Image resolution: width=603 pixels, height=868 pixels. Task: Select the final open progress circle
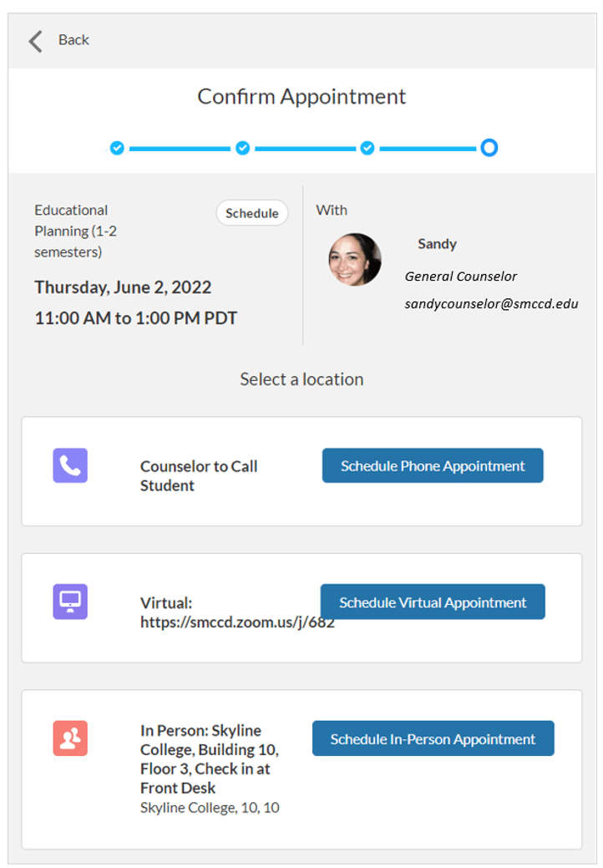[489, 147]
